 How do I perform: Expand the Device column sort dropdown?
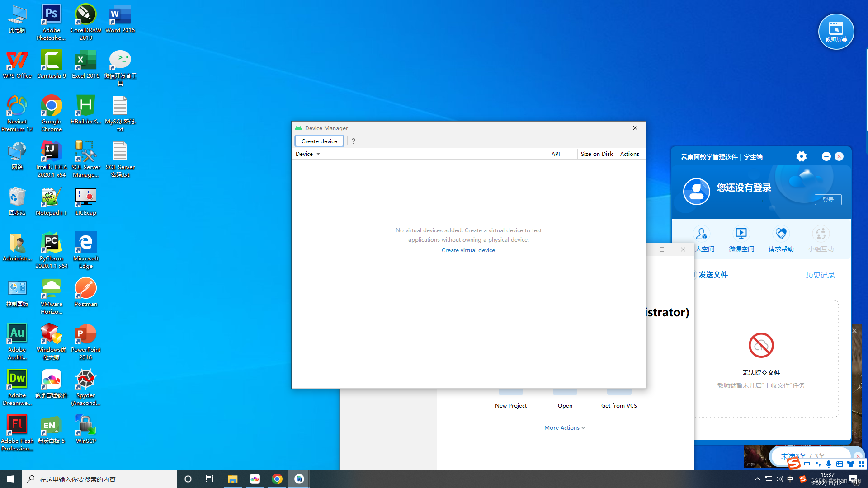tap(318, 154)
